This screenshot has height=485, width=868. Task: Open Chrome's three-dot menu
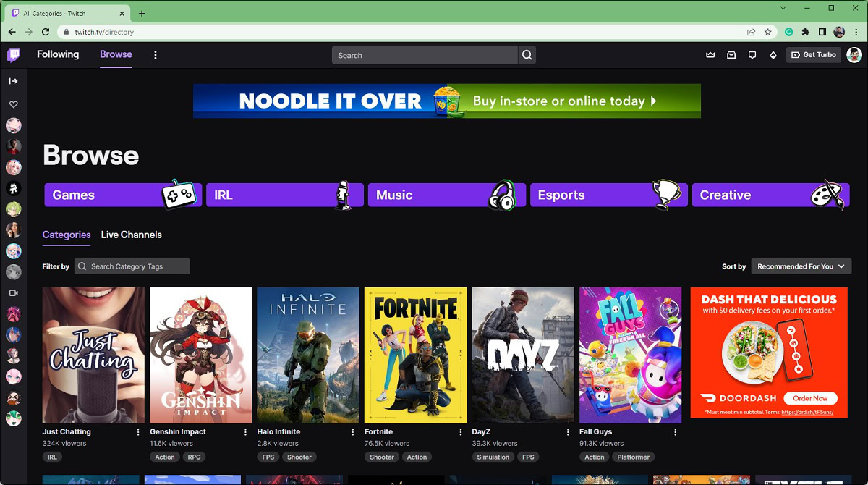pos(856,32)
